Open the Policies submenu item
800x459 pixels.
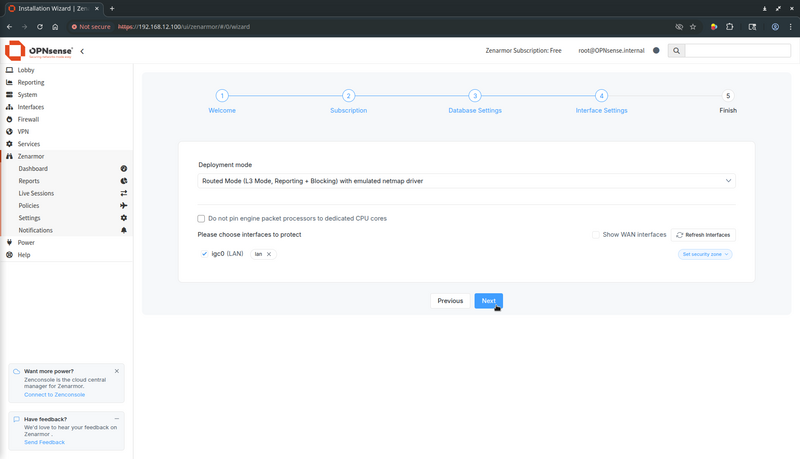pos(29,206)
